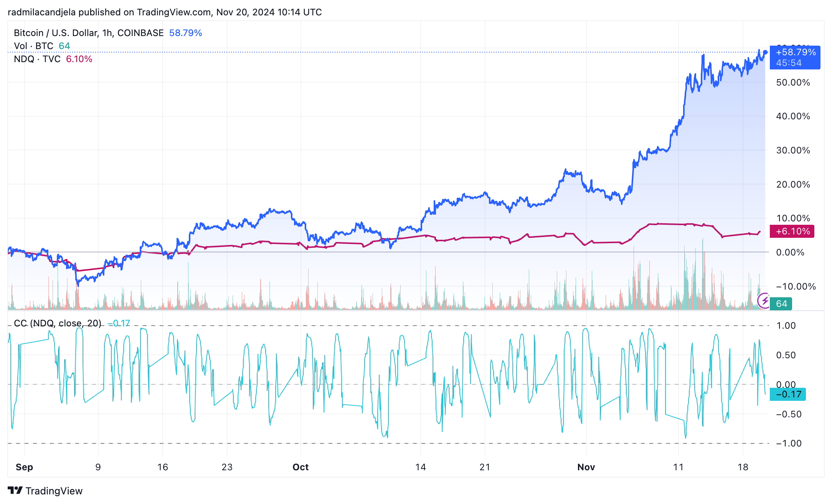Select the Bitcoin / U.S. Dollar legend title
The width and height of the screenshot is (832, 504).
tap(89, 33)
